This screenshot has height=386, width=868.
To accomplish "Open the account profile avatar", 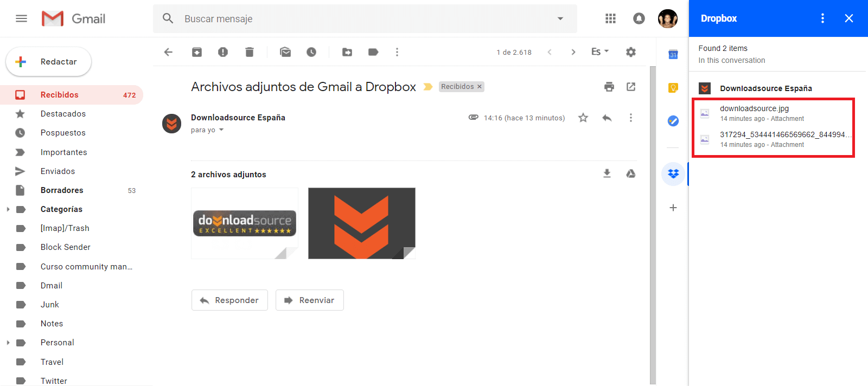I will (x=668, y=18).
